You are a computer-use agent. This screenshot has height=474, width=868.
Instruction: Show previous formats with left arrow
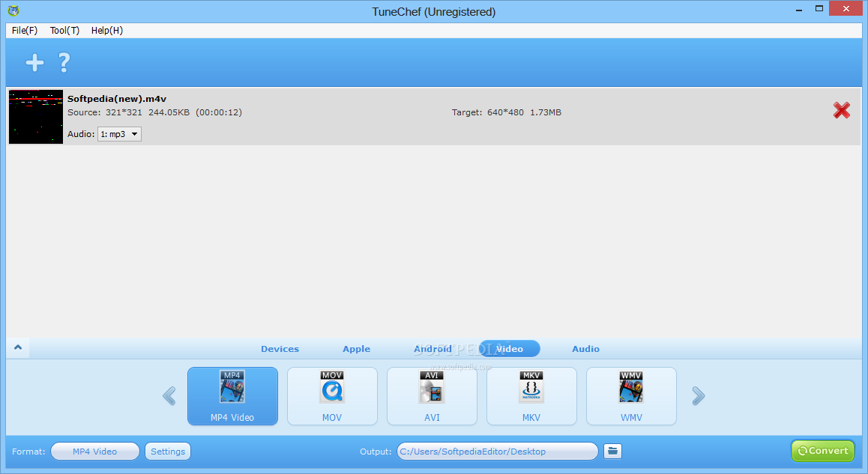(169, 396)
